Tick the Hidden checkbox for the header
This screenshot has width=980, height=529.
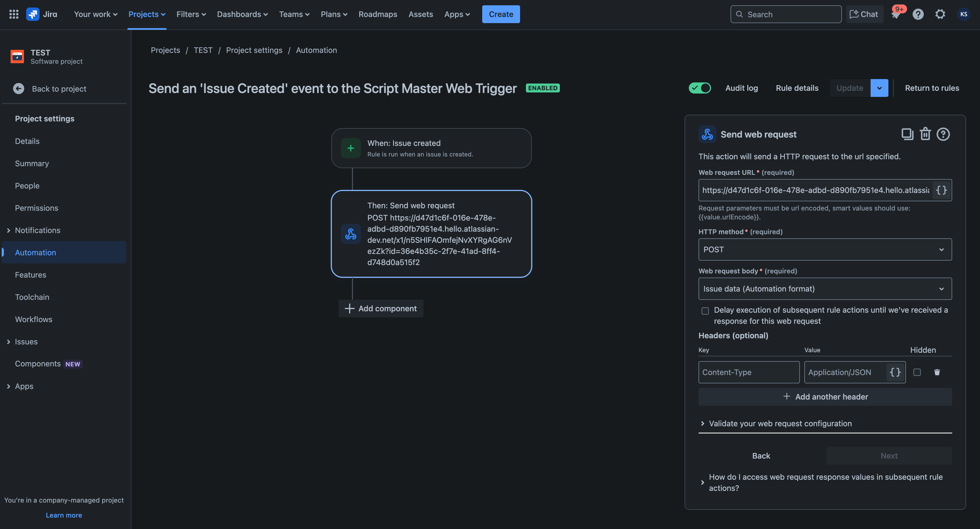tap(917, 372)
